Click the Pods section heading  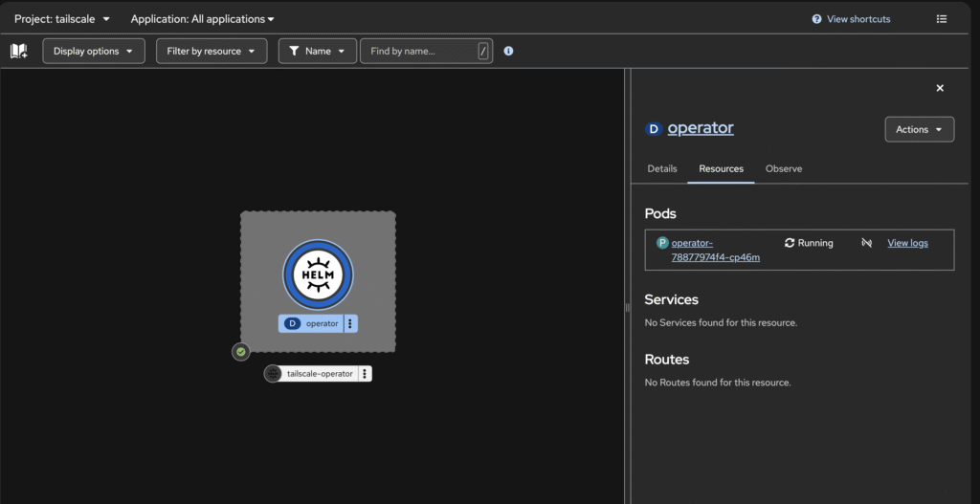[x=660, y=213]
